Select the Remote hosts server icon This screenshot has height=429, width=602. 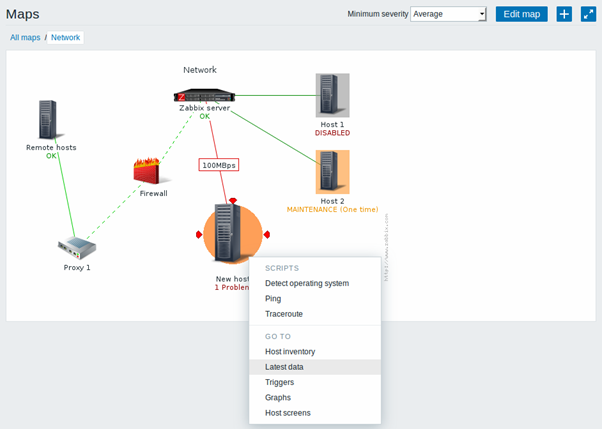(x=48, y=120)
